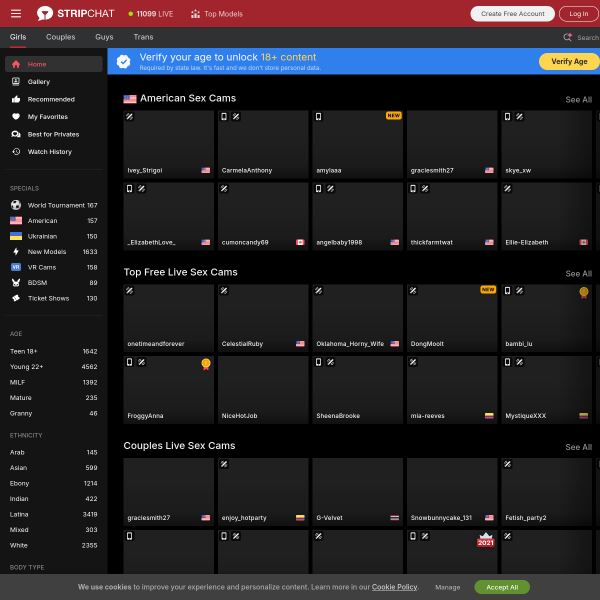The width and height of the screenshot is (600, 600).
Task: Open the enjoy_hotparty cam thumbnail
Action: tap(263, 492)
